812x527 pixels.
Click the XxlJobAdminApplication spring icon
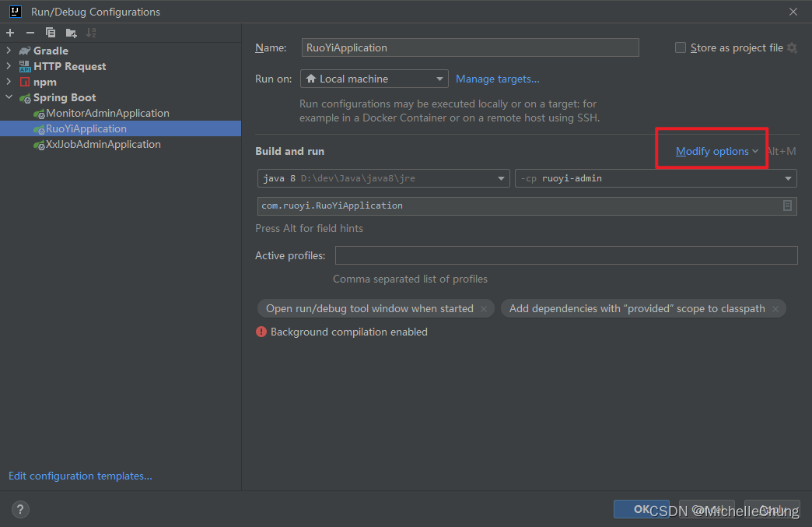[x=39, y=145]
